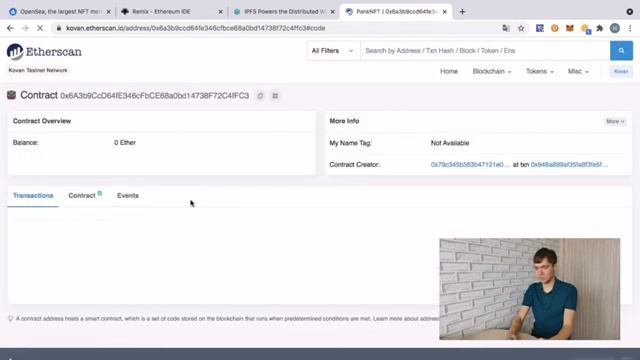This screenshot has height=360, width=640.
Task: Expand the Tokens menu
Action: (x=540, y=71)
